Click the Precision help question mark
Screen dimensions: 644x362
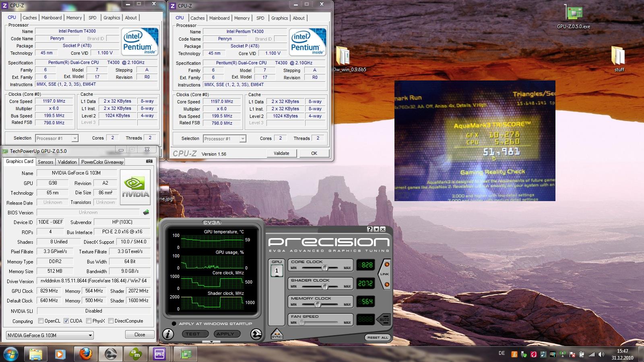[x=369, y=229]
